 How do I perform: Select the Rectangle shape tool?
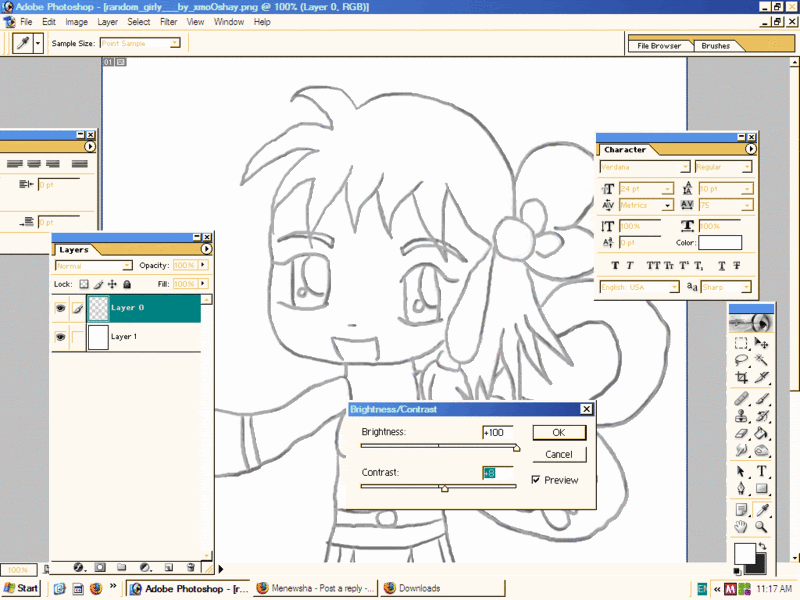click(x=761, y=489)
